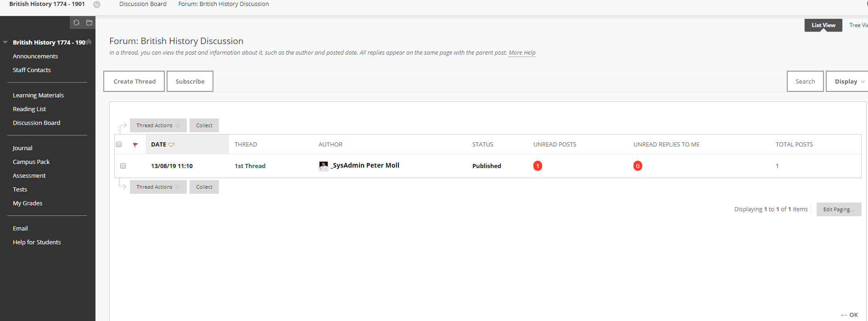Open Campus Pack in the course menu
Image resolution: width=868 pixels, height=321 pixels.
tap(31, 162)
